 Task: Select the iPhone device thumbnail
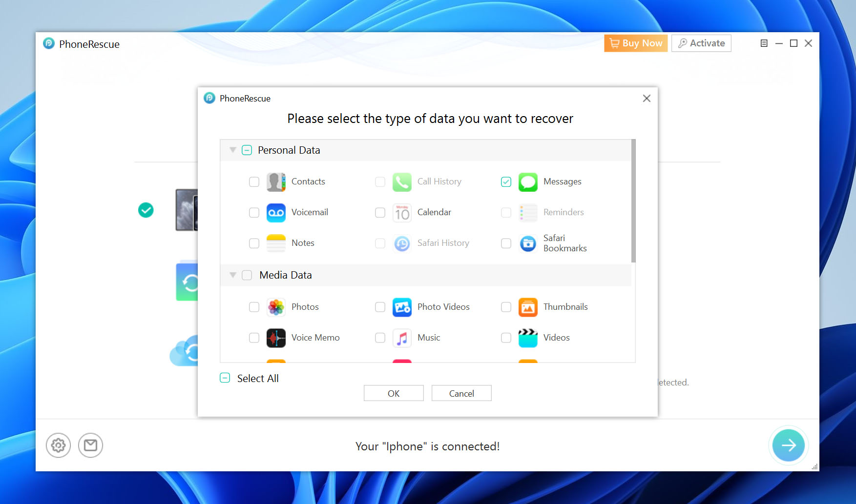click(187, 210)
